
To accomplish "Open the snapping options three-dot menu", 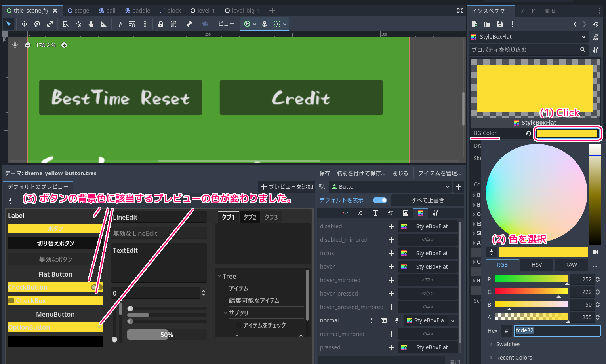I will (145, 24).
